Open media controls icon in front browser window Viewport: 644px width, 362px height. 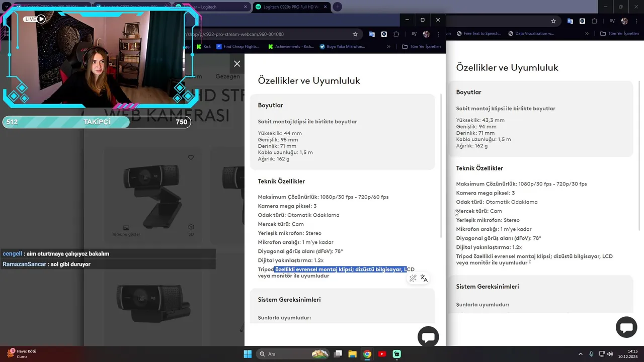pyautogui.click(x=414, y=34)
